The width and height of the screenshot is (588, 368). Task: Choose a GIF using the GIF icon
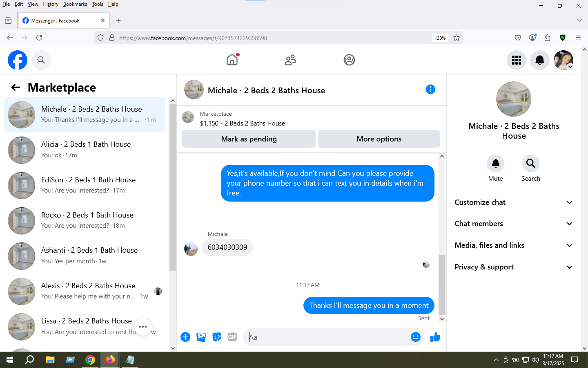232,337
